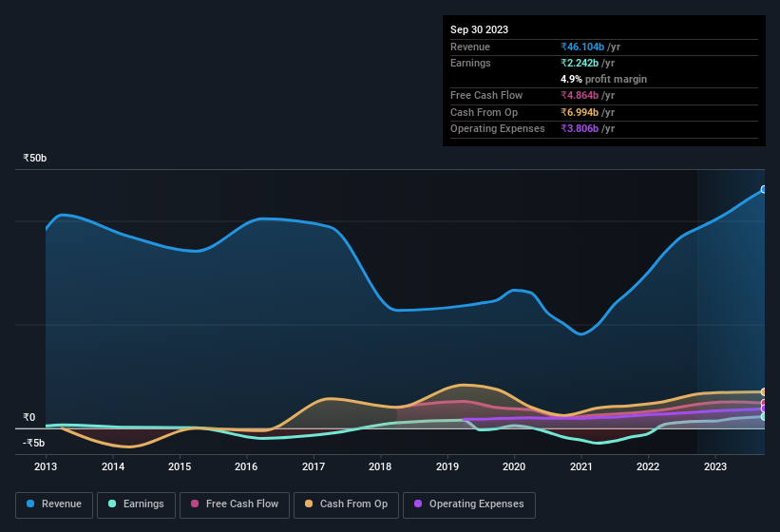Viewport: 780px width, 532px height.
Task: Click the ₹50b y-axis label
Action: tap(35, 158)
